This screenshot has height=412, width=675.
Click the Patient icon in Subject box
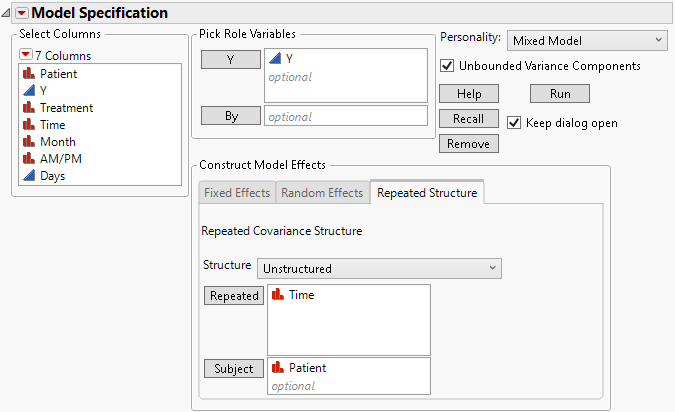[278, 368]
